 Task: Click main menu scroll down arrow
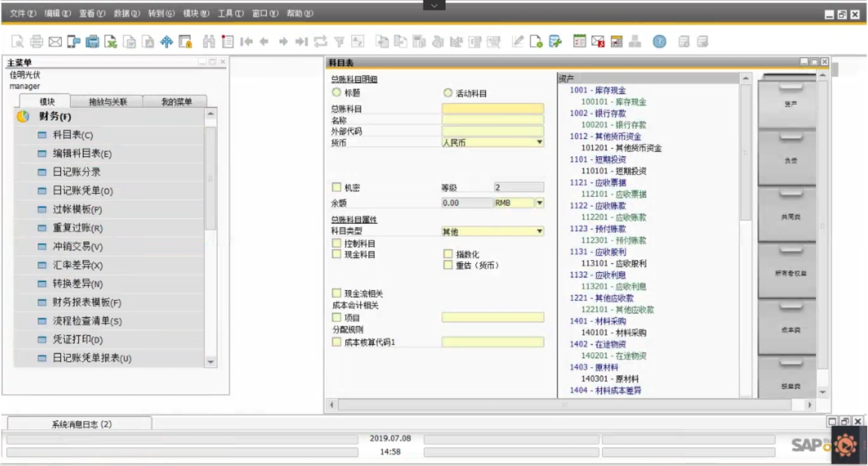(x=210, y=362)
